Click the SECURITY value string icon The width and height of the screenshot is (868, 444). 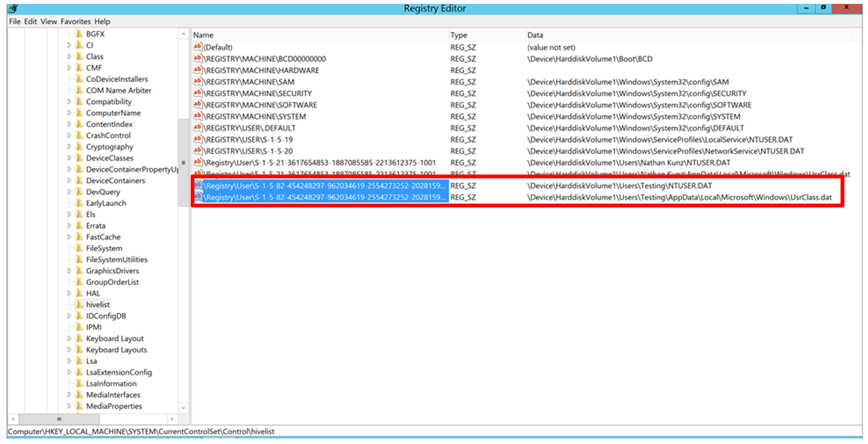pos(198,93)
